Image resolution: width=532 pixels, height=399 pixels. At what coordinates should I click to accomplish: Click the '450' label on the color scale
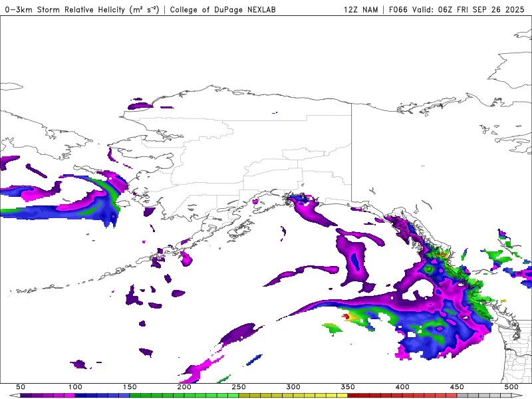457,387
